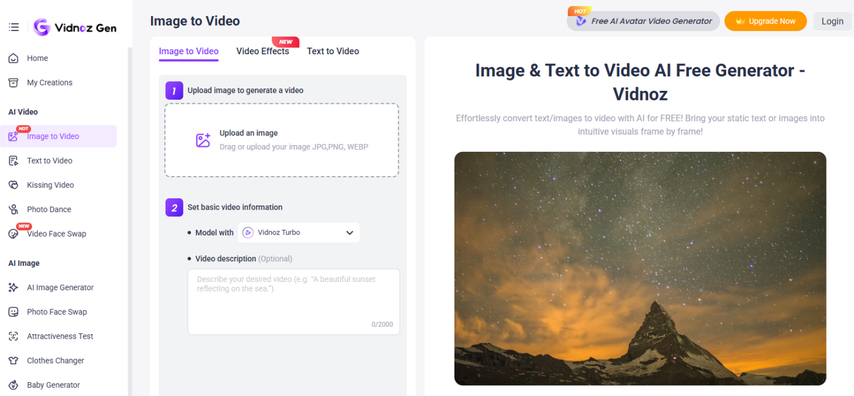Click the 'Image to Video' page title
This screenshot has height=396, width=854.
coord(195,21)
